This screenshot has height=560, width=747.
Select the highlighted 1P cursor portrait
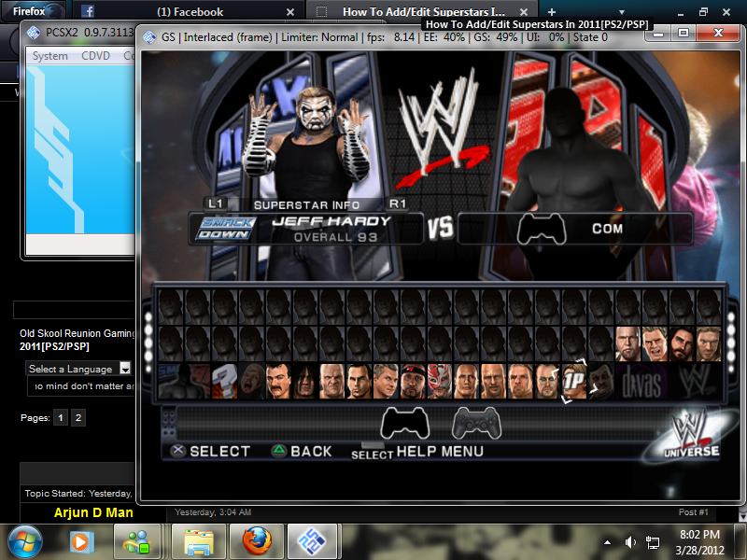574,381
